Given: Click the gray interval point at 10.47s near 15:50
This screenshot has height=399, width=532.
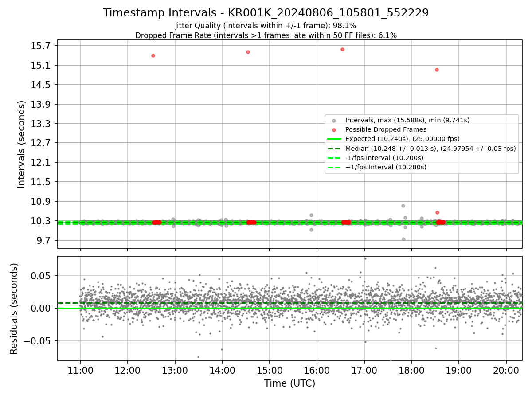Looking at the screenshot, I should pos(311,215).
